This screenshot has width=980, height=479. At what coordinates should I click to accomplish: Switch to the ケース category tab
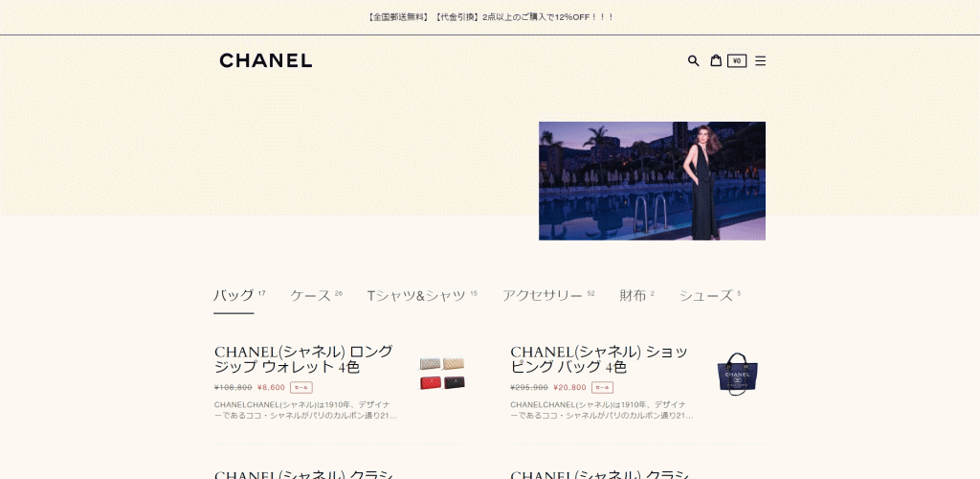click(311, 295)
